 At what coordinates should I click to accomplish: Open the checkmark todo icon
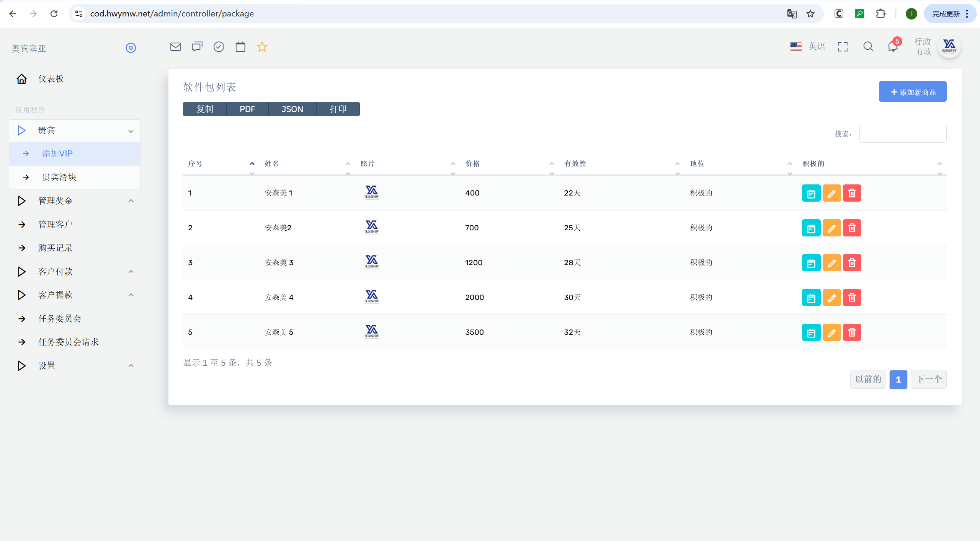[219, 47]
